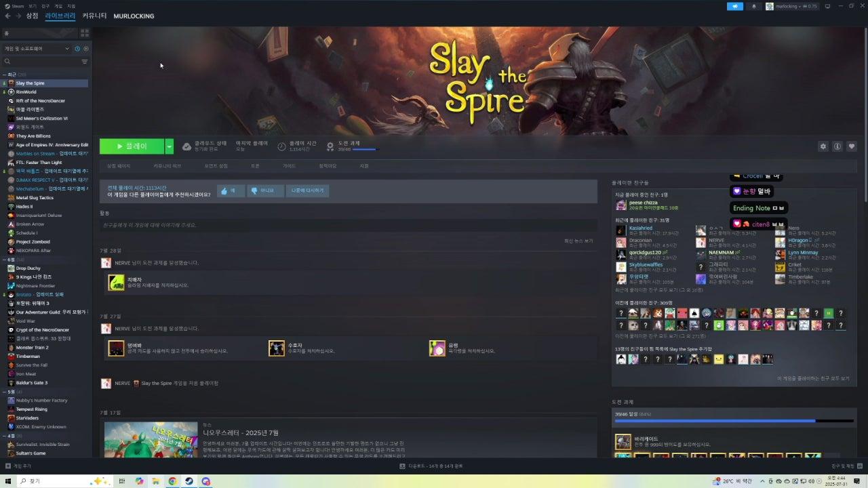Choose the ask me later button

[x=307, y=191]
